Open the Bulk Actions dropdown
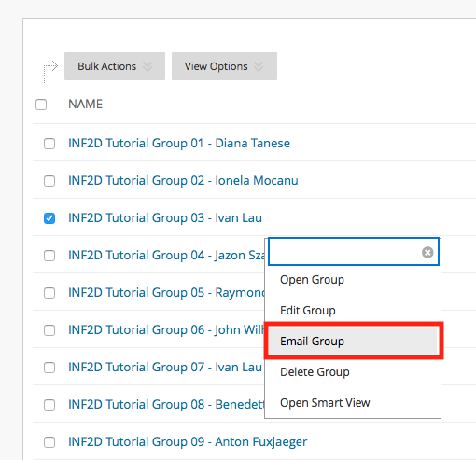Screen dimensions: 476x460 115,66
